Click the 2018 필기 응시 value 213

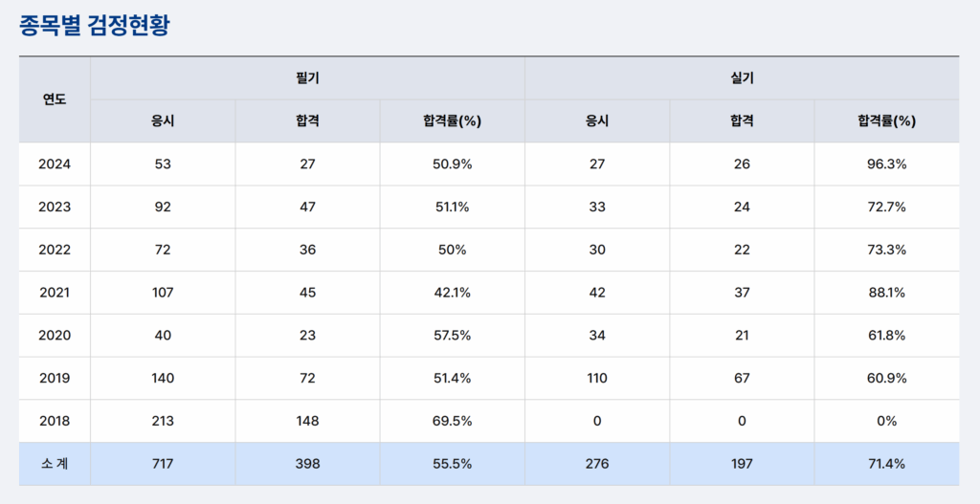click(163, 421)
